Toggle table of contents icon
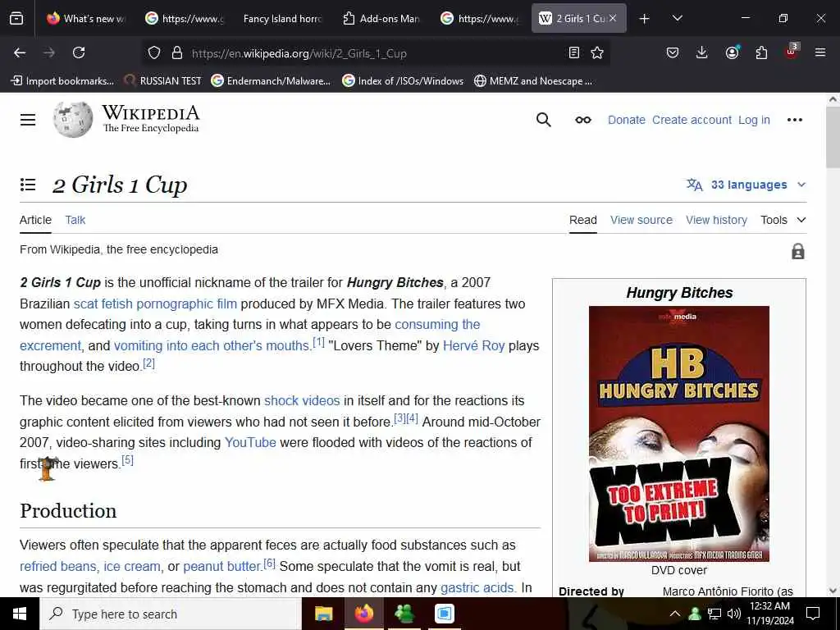Viewport: 840px width, 630px height. [x=28, y=185]
